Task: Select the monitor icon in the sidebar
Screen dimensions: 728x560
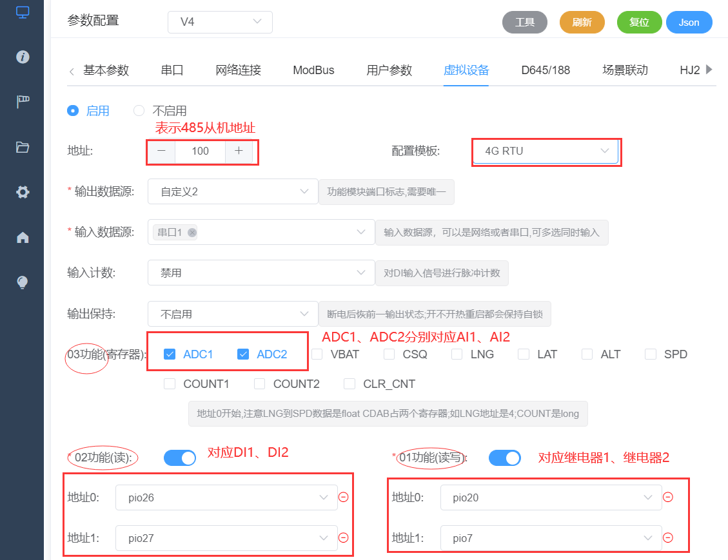Action: coord(21,13)
